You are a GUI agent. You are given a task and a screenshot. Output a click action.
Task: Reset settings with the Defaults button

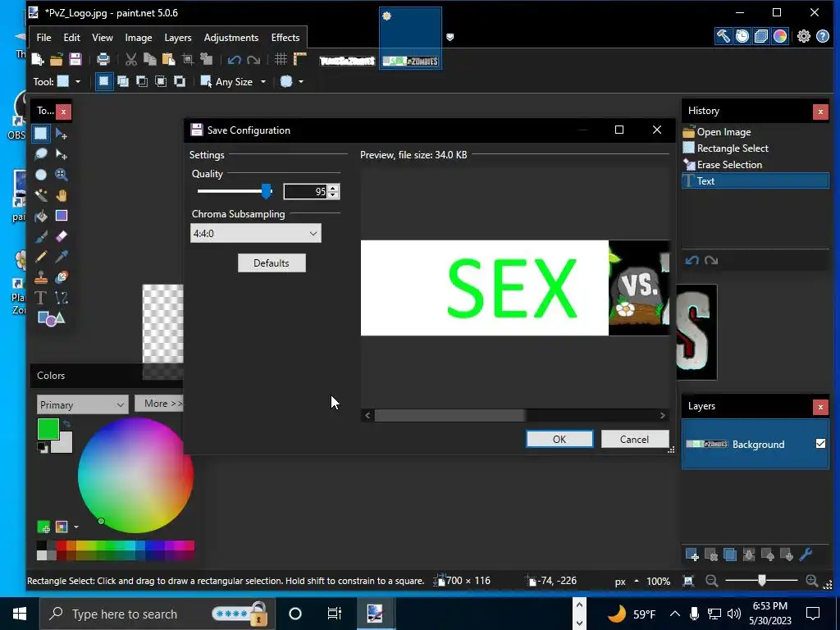pos(272,263)
